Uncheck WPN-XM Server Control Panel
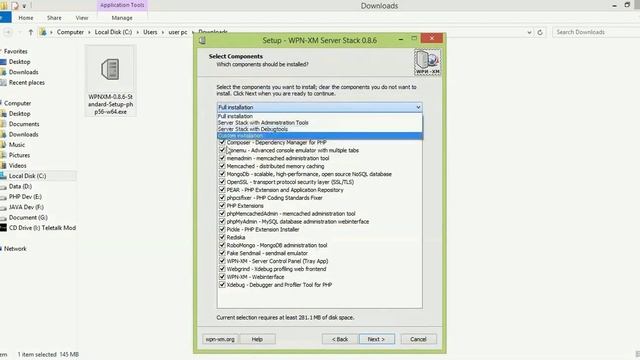Viewport: 640px width, 360px height. (222, 261)
